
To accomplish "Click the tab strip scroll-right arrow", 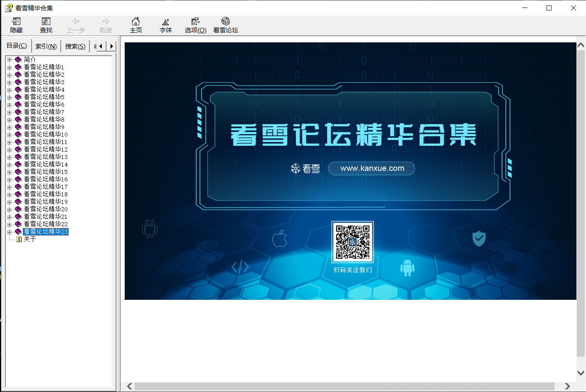I will [111, 46].
